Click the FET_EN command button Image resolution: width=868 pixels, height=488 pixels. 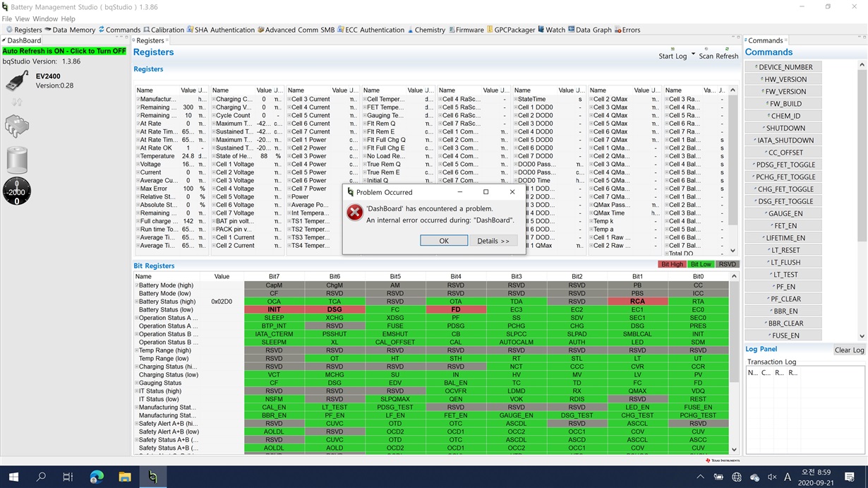784,226
